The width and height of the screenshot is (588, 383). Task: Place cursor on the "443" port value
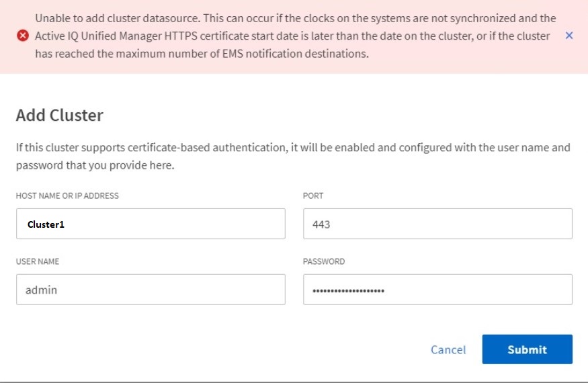(x=321, y=224)
